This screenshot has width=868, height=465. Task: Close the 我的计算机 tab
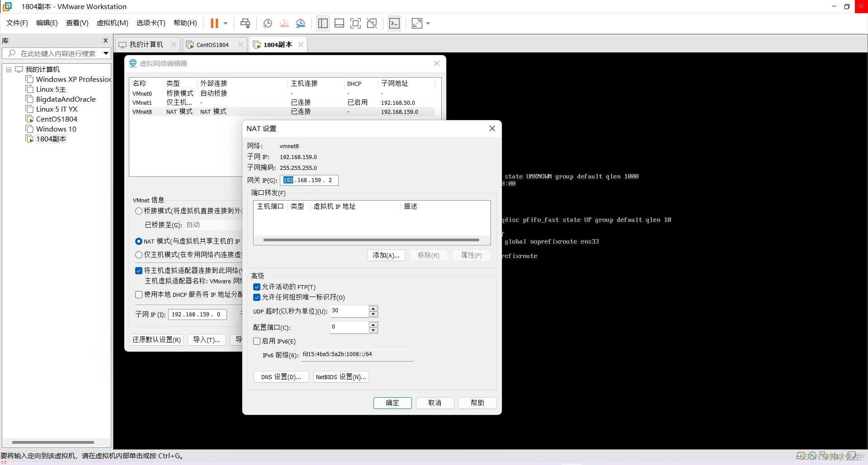[x=174, y=44]
